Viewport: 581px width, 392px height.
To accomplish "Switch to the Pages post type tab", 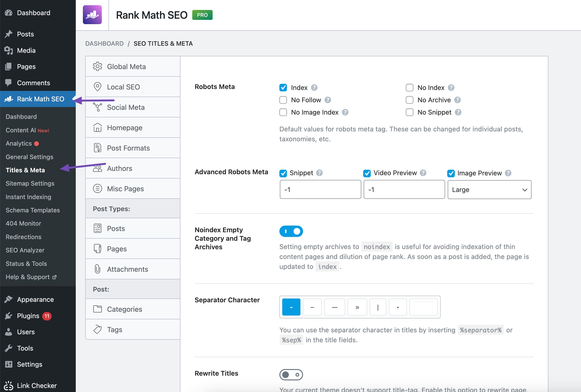I will 133,249.
